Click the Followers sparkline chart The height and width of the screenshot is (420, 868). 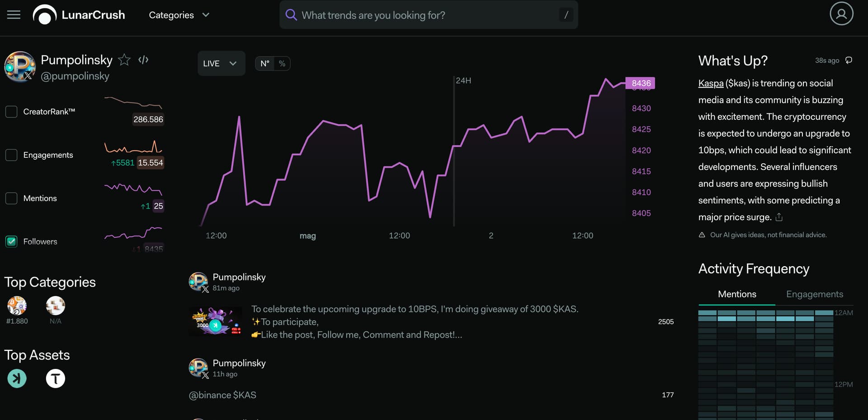tap(133, 232)
